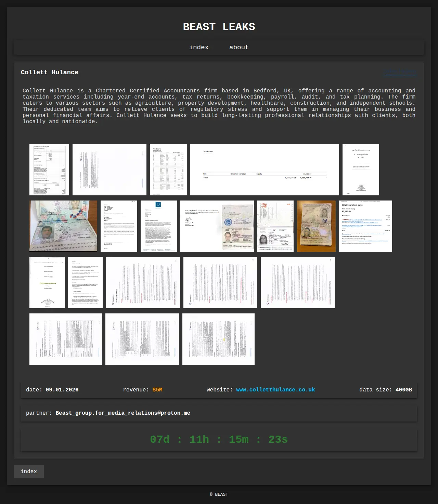Image resolution: width=438 pixels, height=504 pixels.
Task: Open the second thumbnail in the top row
Action: point(109,170)
